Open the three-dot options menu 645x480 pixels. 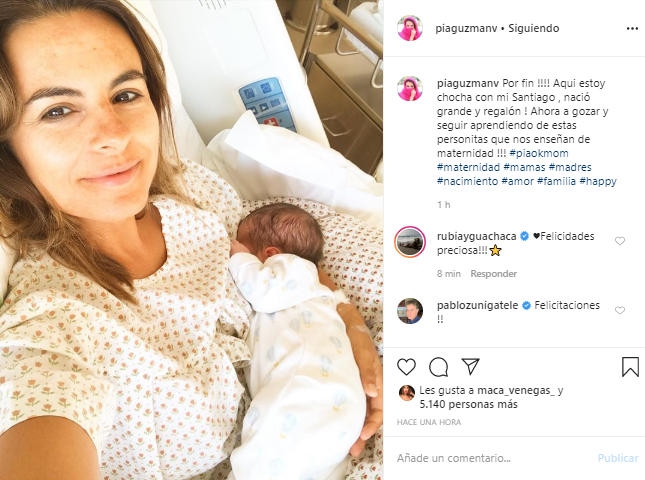pos(632,29)
